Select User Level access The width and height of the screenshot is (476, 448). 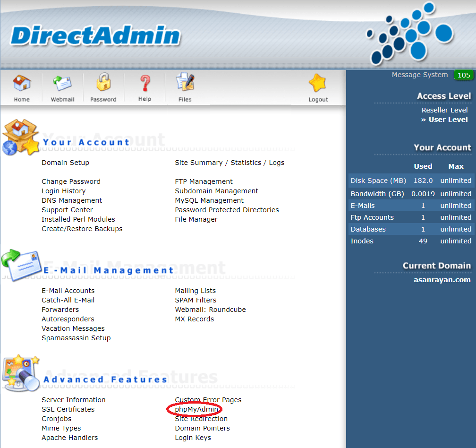[x=448, y=120]
